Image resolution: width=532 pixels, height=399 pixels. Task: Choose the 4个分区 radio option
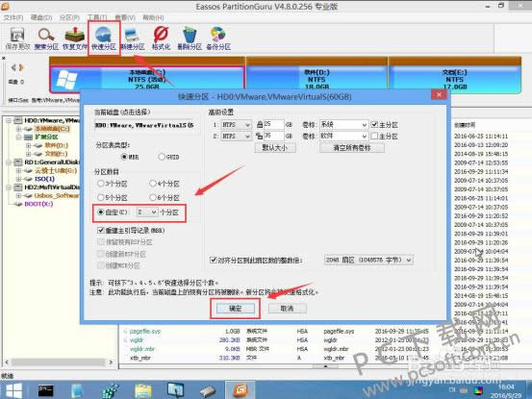tap(153, 184)
